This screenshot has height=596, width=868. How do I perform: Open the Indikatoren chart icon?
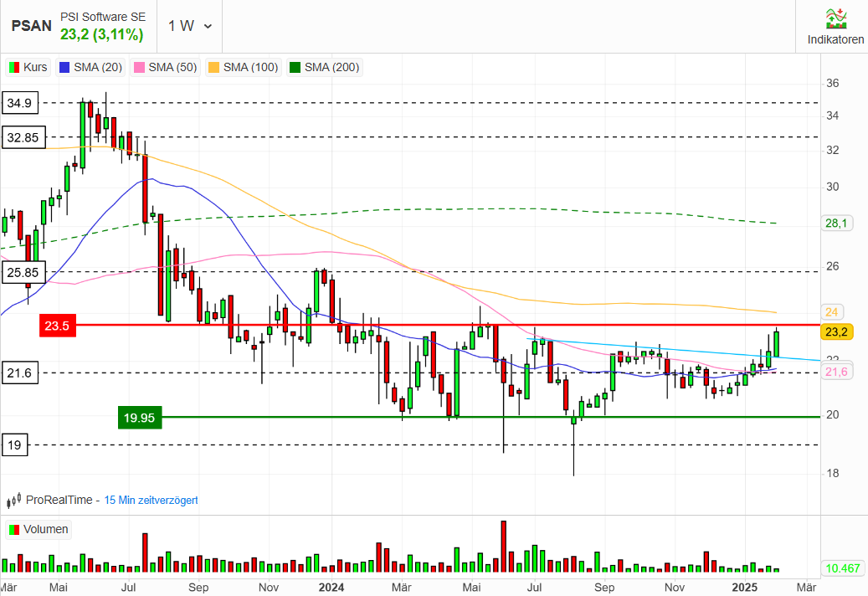836,18
